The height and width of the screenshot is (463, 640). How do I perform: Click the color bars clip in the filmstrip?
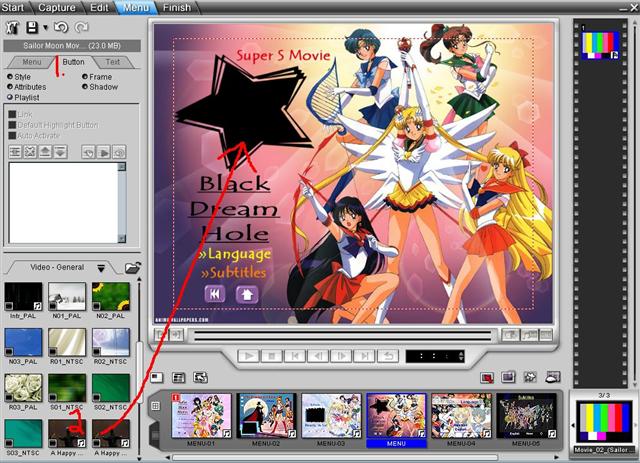coord(600,46)
